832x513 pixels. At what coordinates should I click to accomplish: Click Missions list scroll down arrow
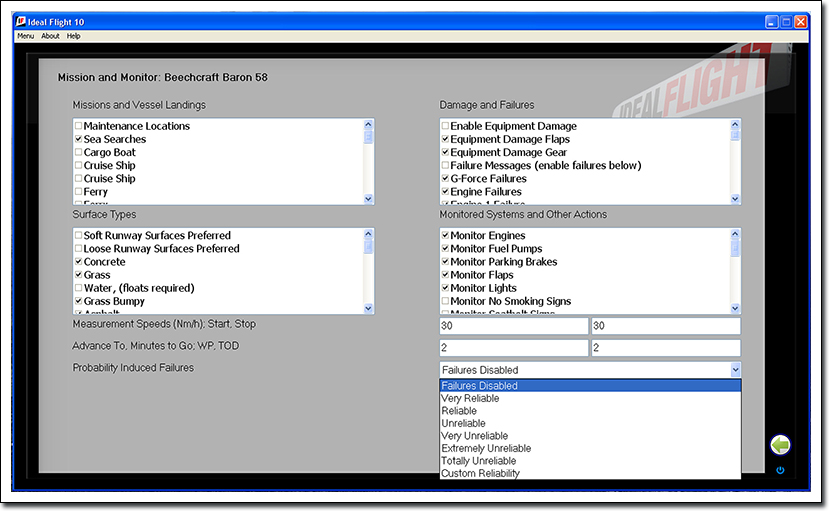click(368, 199)
